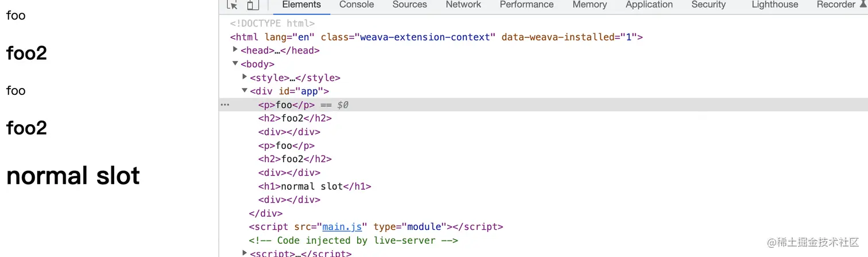The height and width of the screenshot is (257, 868).
Task: Open the Recorder tab
Action: coord(836,5)
